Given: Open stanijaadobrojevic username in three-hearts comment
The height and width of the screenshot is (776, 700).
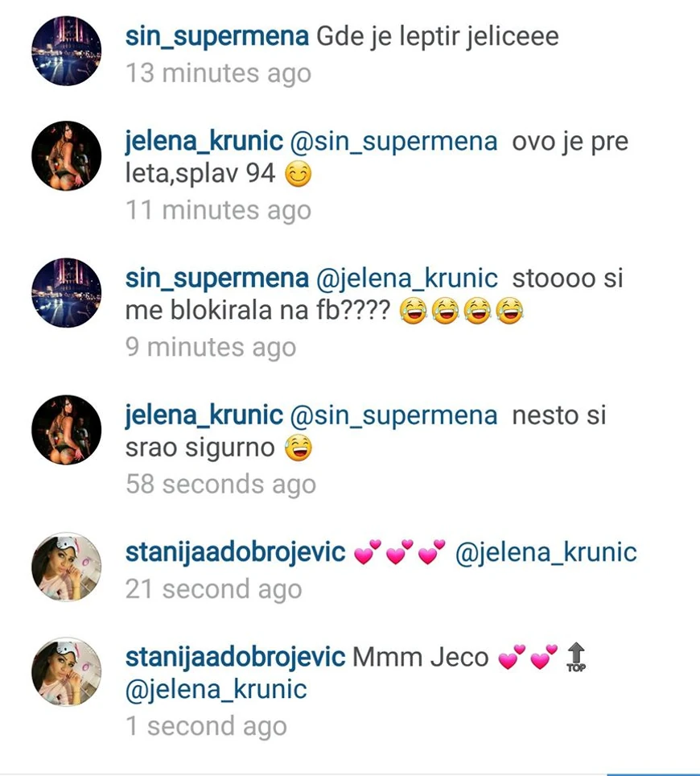Looking at the screenshot, I should (x=236, y=553).
